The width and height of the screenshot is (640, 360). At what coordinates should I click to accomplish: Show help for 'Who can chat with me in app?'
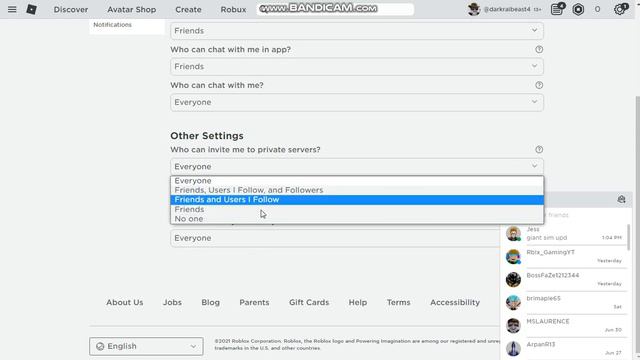tap(539, 49)
